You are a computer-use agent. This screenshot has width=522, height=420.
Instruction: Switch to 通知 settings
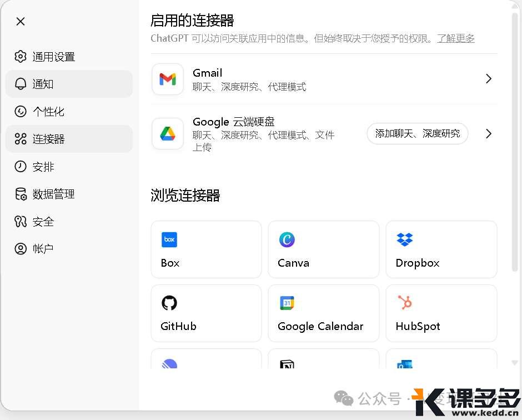tap(43, 84)
